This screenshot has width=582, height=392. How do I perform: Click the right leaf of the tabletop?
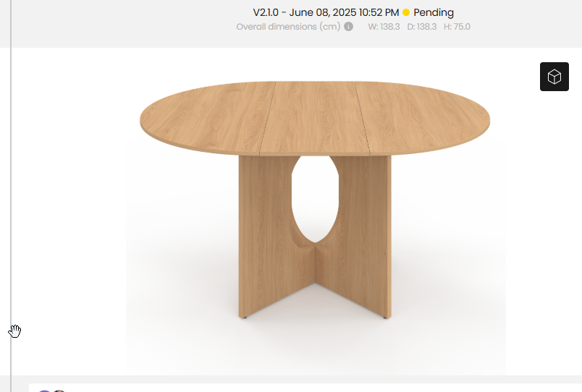[x=423, y=119]
